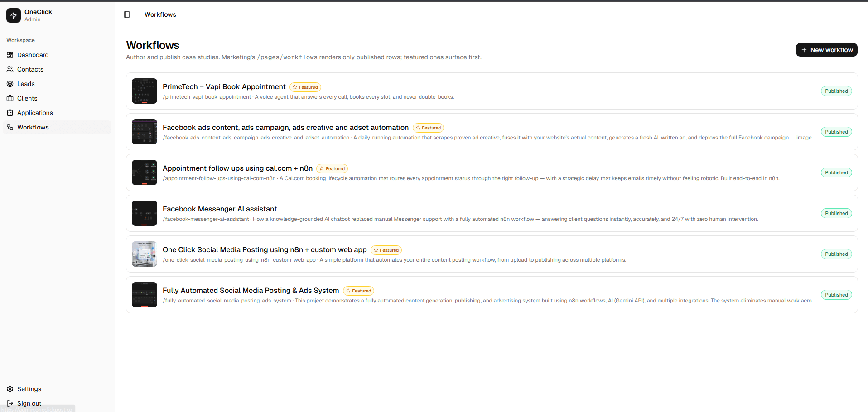This screenshot has width=868, height=412.
Task: Toggle the sidebar panel icon
Action: point(127,14)
